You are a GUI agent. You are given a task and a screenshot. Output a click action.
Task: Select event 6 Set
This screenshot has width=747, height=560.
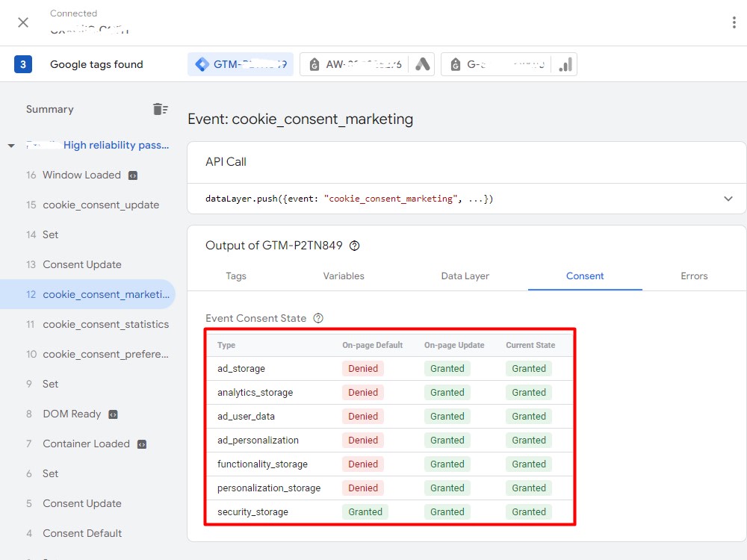[x=43, y=474]
